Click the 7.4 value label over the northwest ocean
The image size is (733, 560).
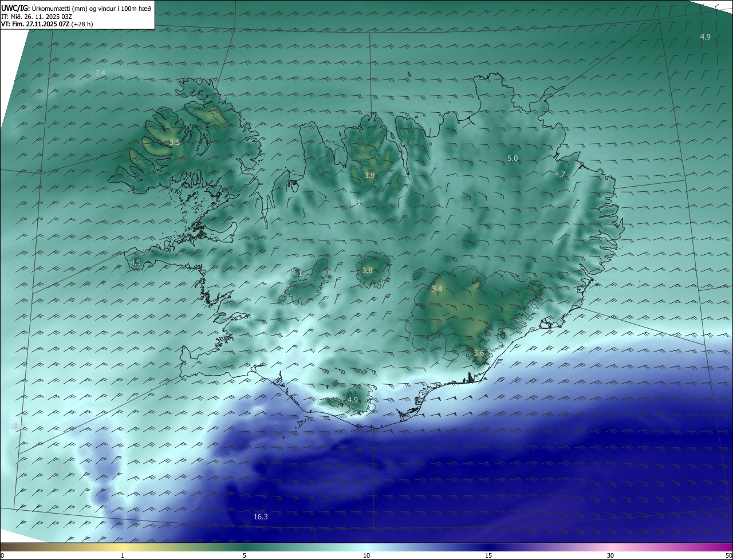point(100,73)
